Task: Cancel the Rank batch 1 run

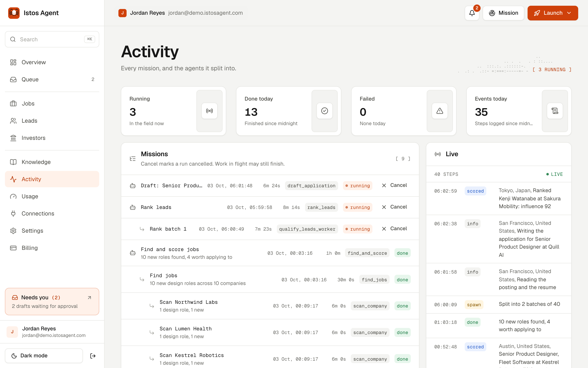Action: click(x=394, y=229)
